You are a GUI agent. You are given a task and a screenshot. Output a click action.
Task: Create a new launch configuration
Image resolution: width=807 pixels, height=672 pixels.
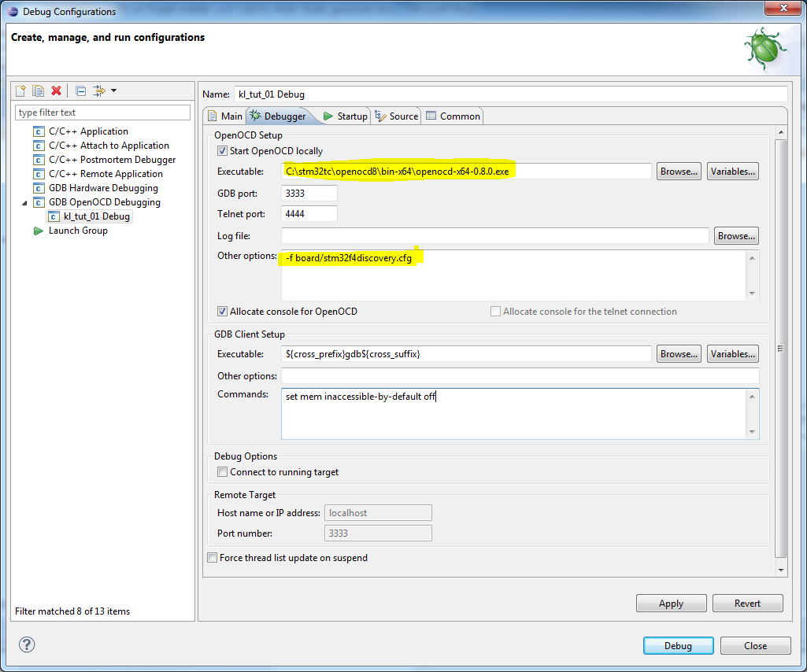click(20, 90)
